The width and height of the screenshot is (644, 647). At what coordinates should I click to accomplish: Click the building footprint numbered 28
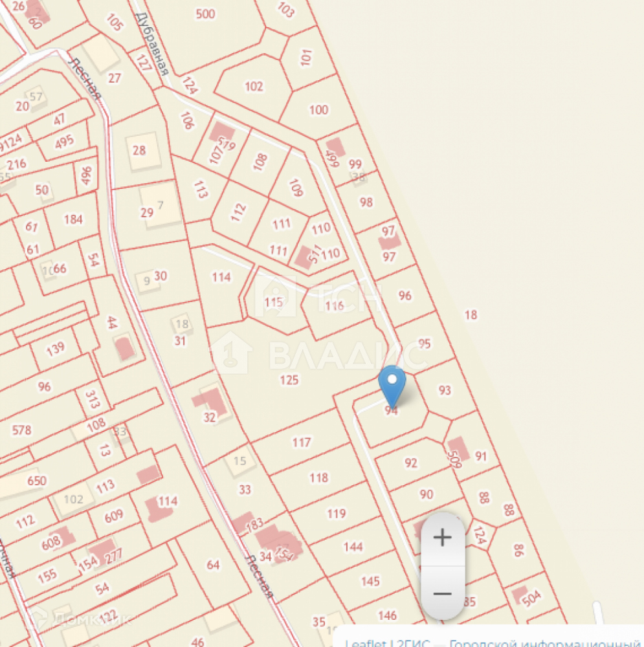tap(143, 151)
